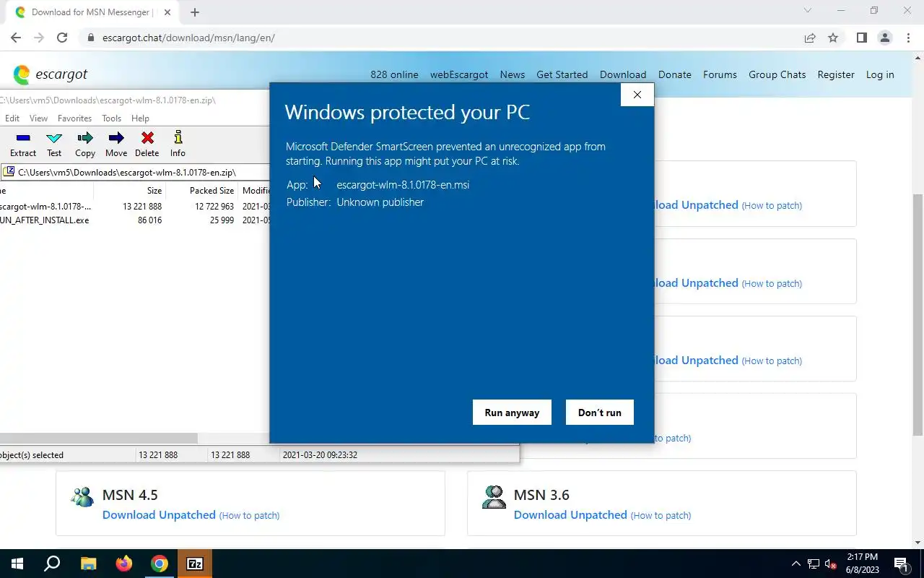Open Edit menu in 7-Zip
The image size is (924, 578).
pos(12,118)
